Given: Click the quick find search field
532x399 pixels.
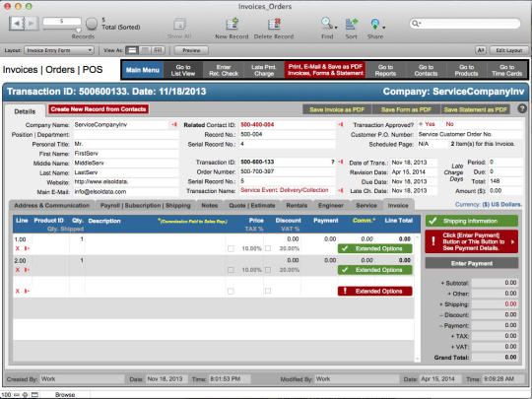Looking at the screenshot, I should click(465, 24).
